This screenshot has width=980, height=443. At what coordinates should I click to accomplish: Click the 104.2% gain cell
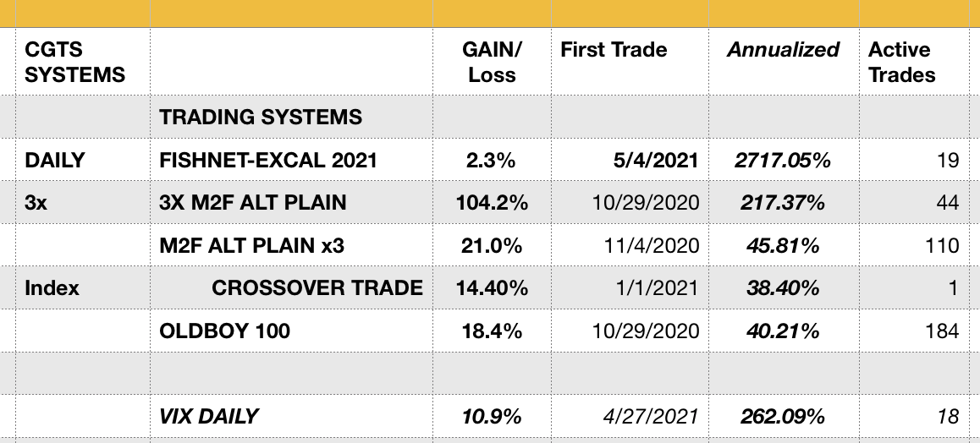pyautogui.click(x=492, y=203)
